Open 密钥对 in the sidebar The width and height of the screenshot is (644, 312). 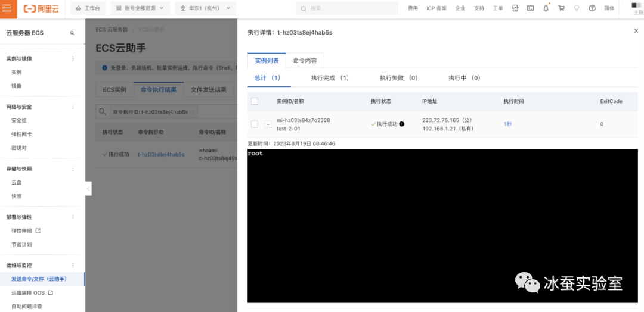pyautogui.click(x=19, y=148)
